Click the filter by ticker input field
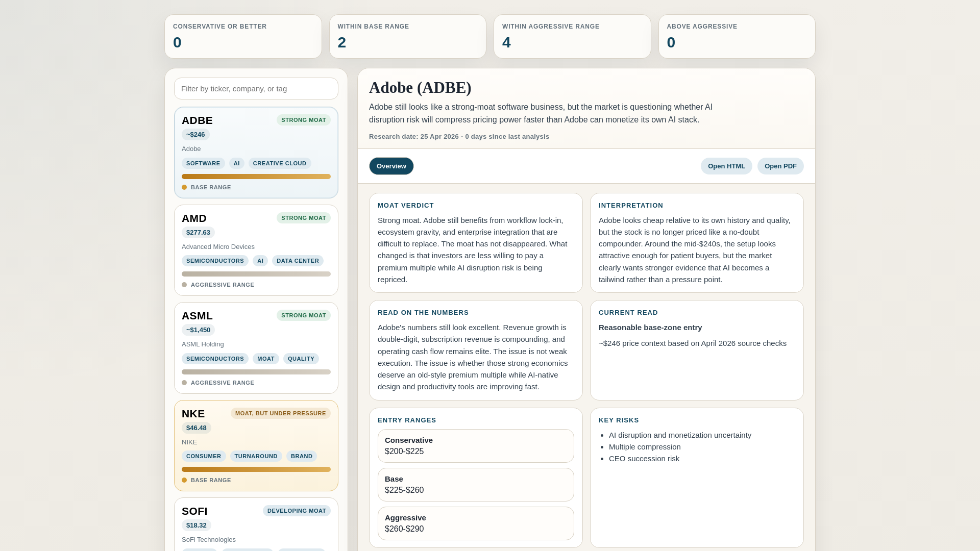980x551 pixels. tap(256, 89)
